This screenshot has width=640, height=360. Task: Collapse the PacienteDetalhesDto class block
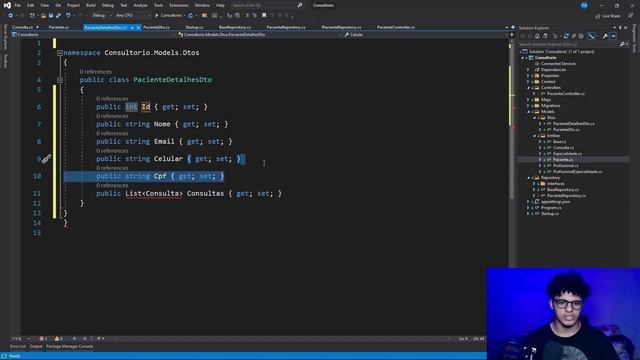[x=60, y=80]
